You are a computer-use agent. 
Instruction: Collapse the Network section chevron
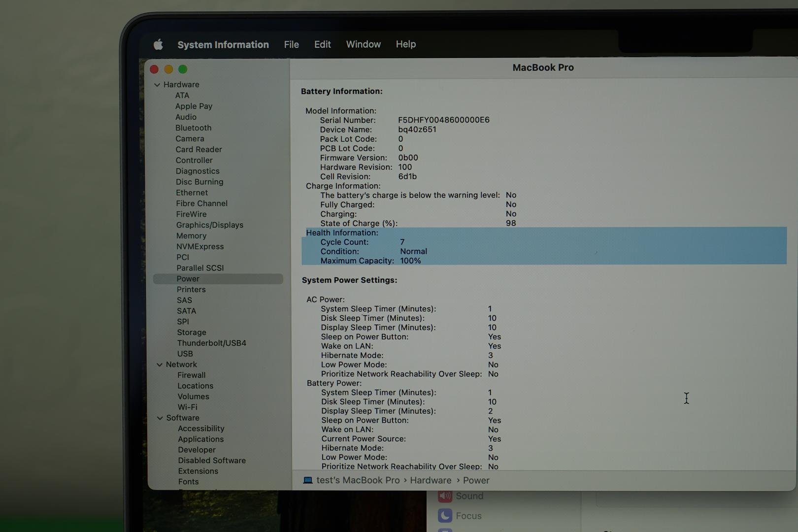[x=159, y=365]
